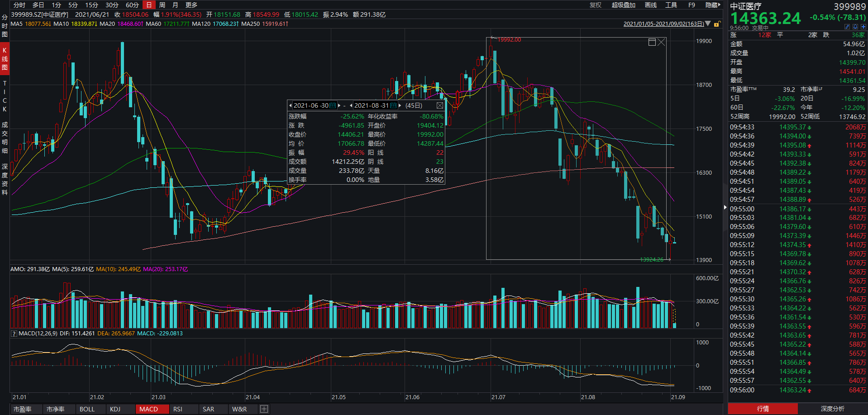Minimize the chart selection box
868x415 pixels.
(x=652, y=42)
